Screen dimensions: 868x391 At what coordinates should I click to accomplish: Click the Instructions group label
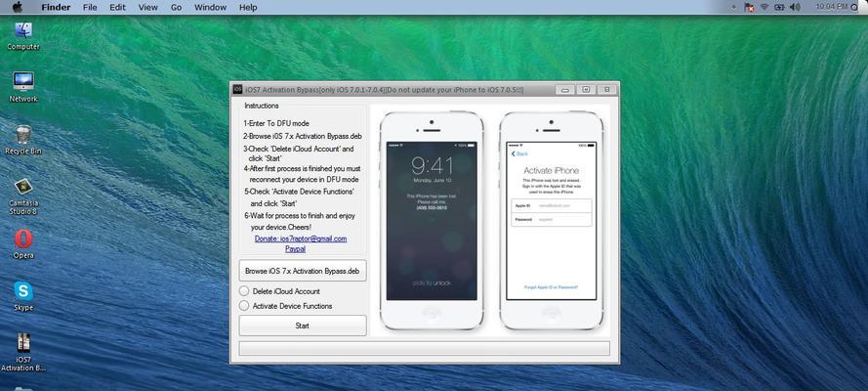pyautogui.click(x=262, y=106)
